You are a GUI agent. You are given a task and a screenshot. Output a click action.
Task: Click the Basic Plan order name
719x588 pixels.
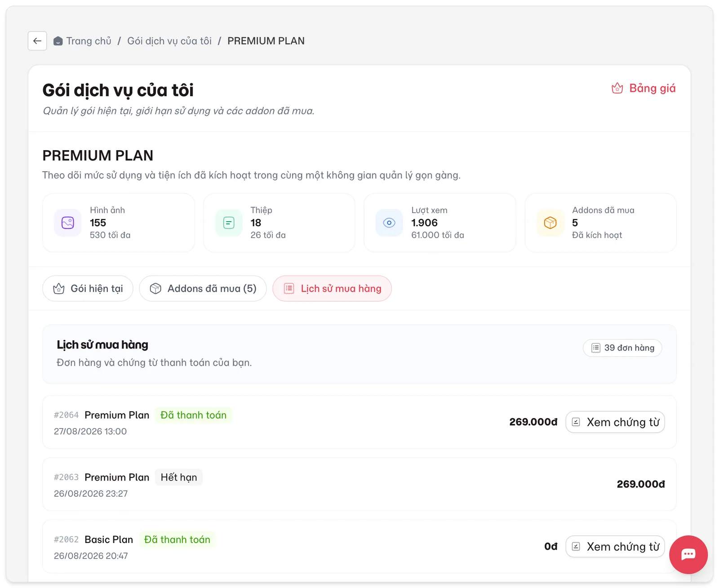pos(109,539)
